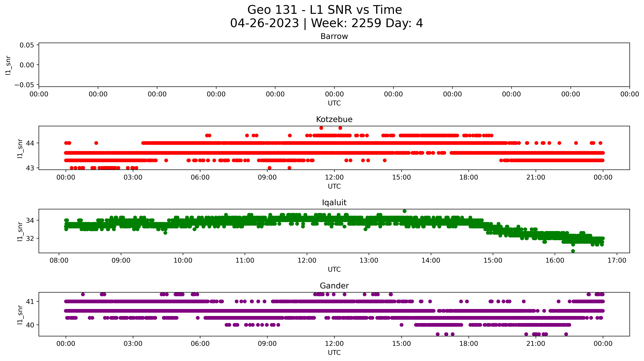The width and height of the screenshot is (644, 361).
Task: Click the 09:00 tick on the Iqaluit x-axis
Action: [121, 261]
